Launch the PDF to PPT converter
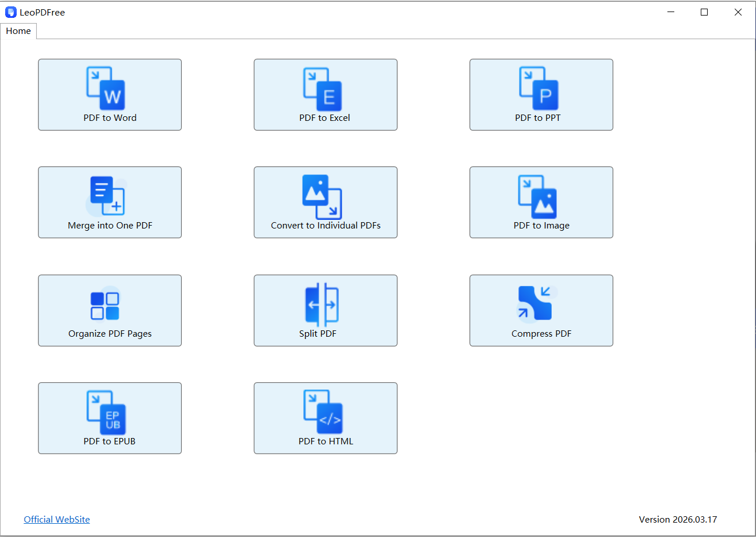Screen dimensions: 756x537 click(541, 94)
